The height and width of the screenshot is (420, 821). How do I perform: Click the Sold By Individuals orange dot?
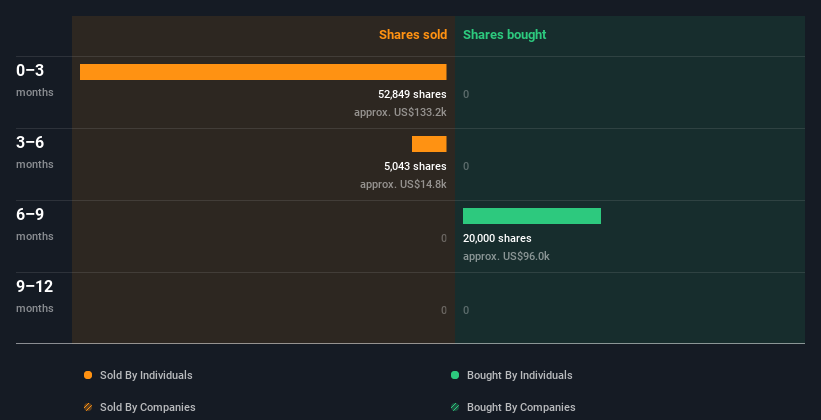pyautogui.click(x=88, y=375)
